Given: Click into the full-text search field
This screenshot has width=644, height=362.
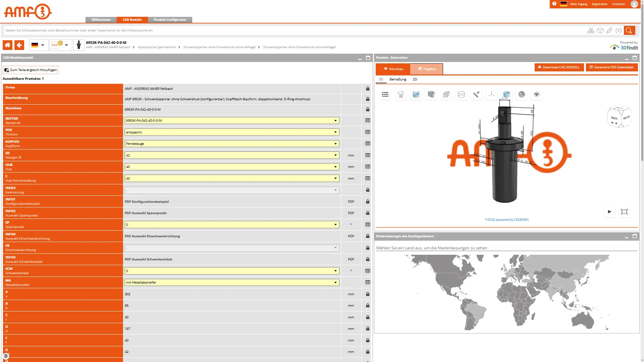Looking at the screenshot, I should (x=293, y=31).
